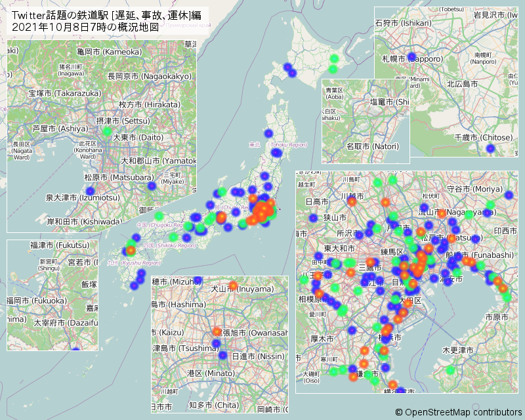Click the blue marker right of 松原市 (Matsubara)
Screen dimensions: 525x420
tap(152, 186)
